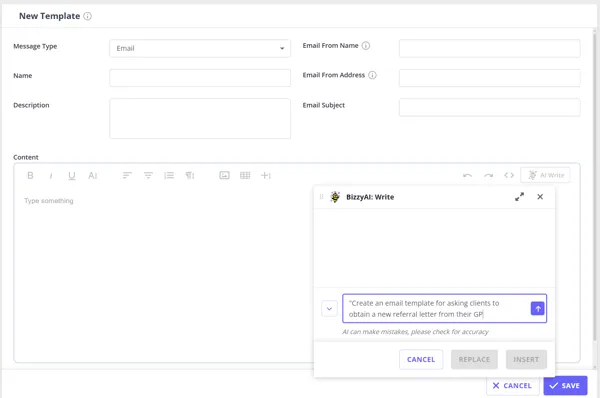Click the 'BizzyAI: Write' title text
This screenshot has width=600, height=398.
tap(370, 197)
